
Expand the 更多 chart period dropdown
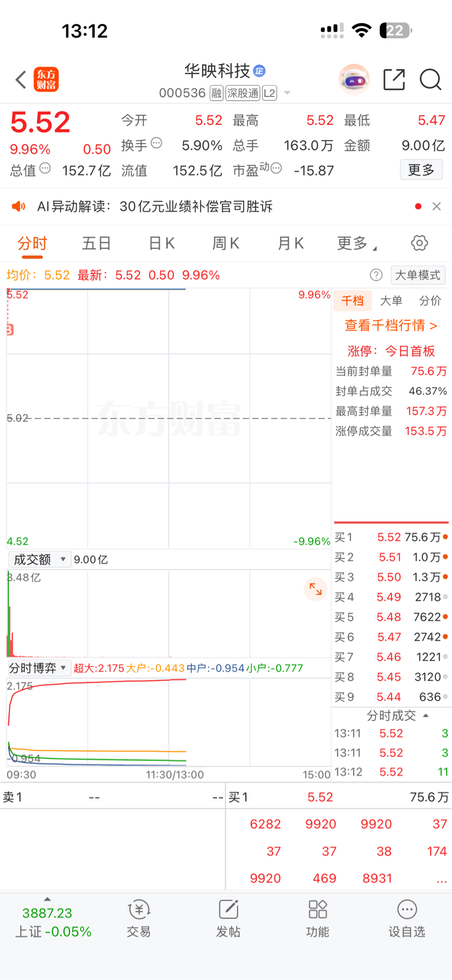point(357,244)
